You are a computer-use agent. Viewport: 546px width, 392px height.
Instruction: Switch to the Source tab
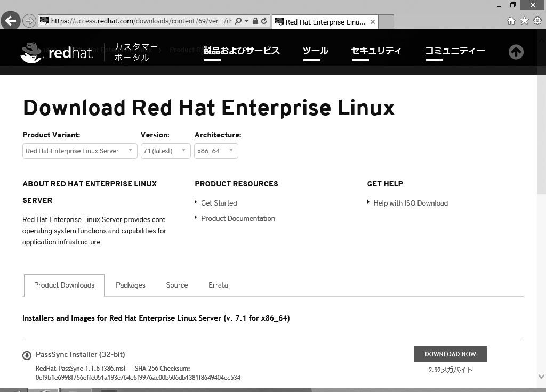coord(177,285)
